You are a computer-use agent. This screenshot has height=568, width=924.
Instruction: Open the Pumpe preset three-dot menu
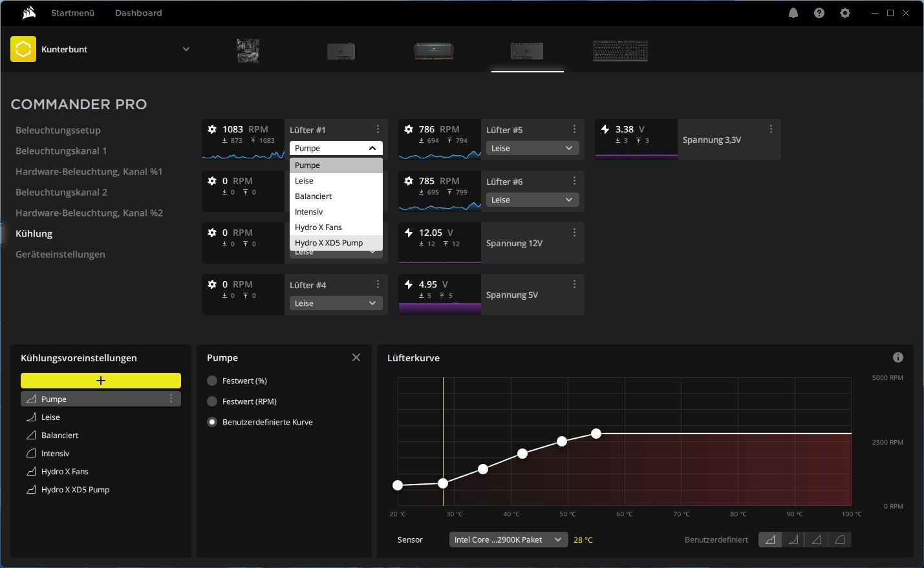coord(171,399)
